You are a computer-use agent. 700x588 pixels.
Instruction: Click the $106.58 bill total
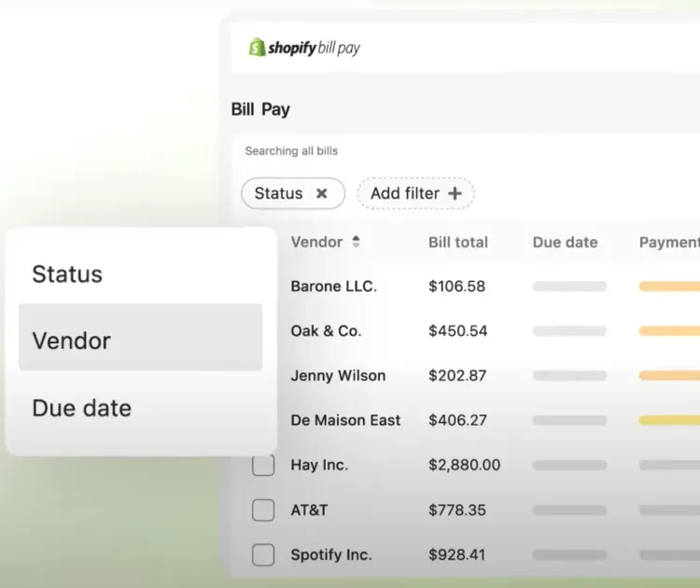tap(456, 287)
